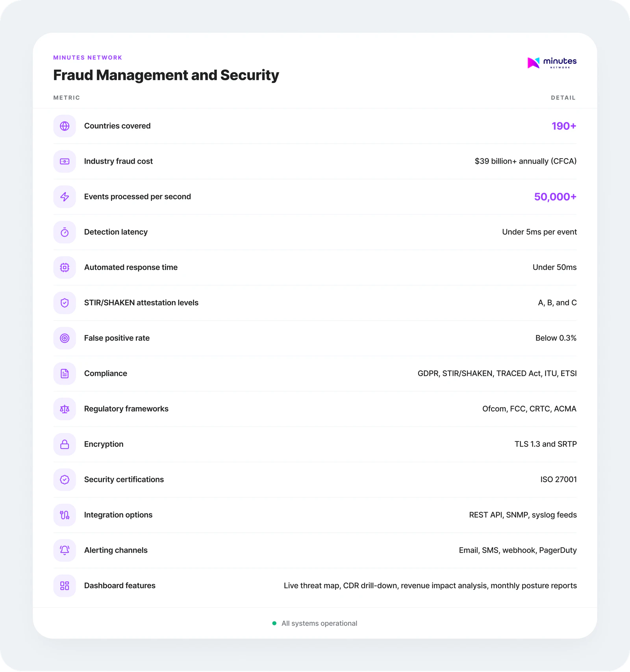The image size is (630, 672).
Task: Click the banknote icon for Industry fraud cost
Action: (65, 161)
